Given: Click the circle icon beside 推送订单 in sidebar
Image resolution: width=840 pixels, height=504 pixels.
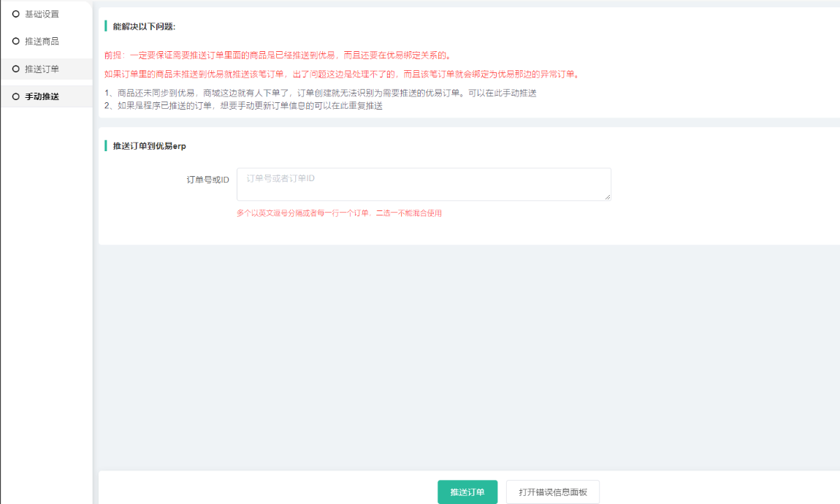Looking at the screenshot, I should 16,69.
